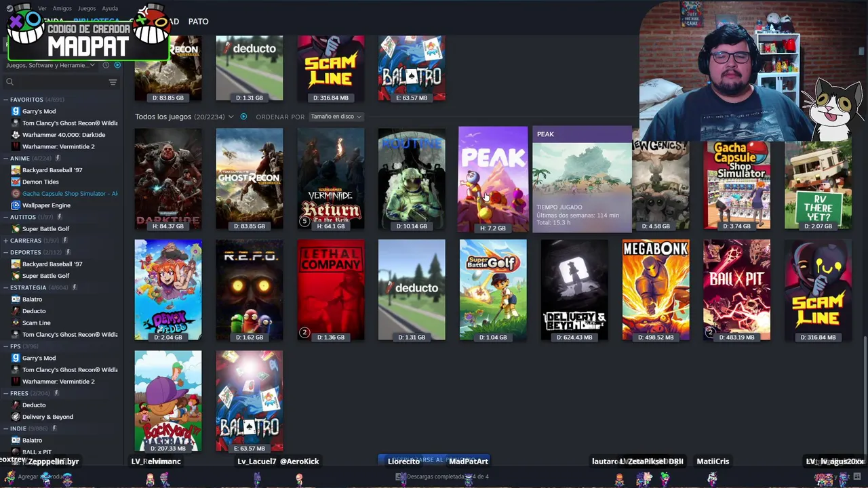Toggle the recent activity clock filter

[x=106, y=65]
